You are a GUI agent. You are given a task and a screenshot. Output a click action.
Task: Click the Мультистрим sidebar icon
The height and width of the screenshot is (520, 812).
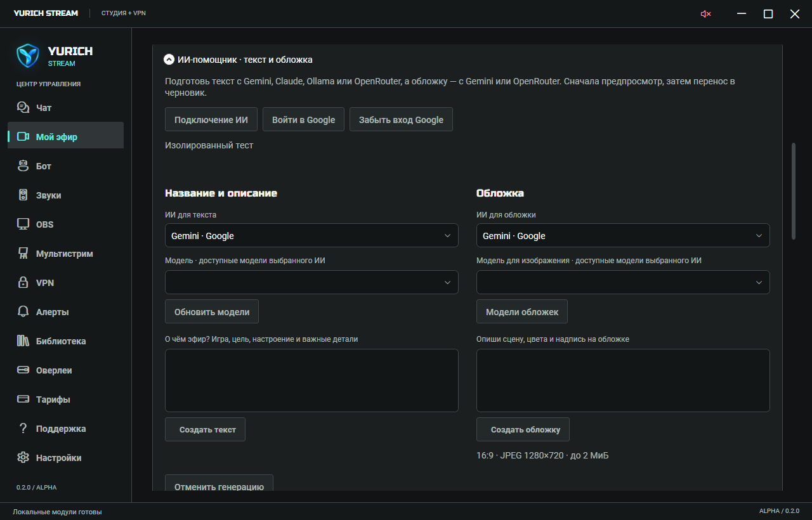23,254
